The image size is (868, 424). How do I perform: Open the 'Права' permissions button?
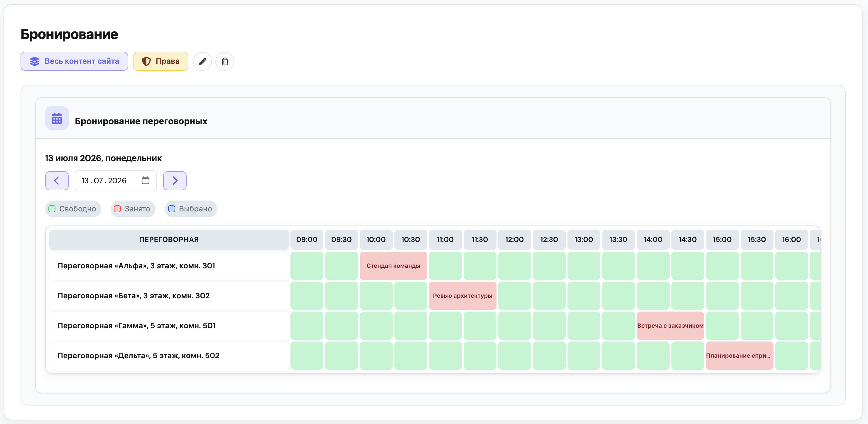click(161, 61)
